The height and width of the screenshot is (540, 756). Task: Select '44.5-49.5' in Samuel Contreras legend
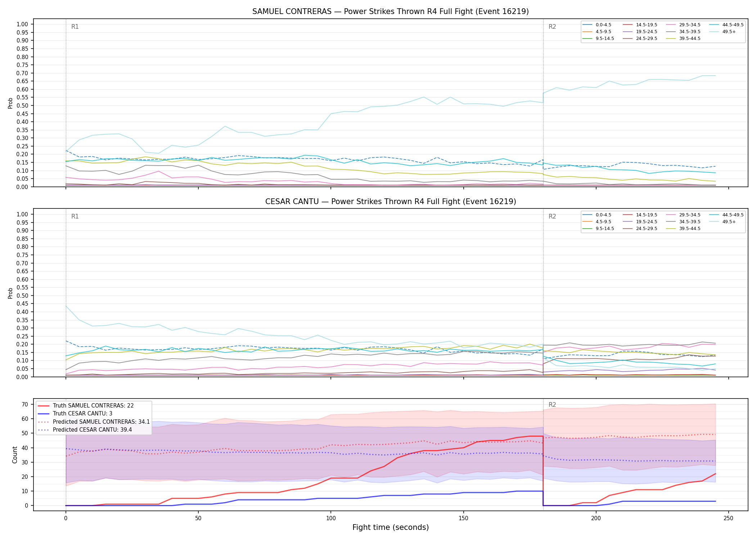coord(727,25)
